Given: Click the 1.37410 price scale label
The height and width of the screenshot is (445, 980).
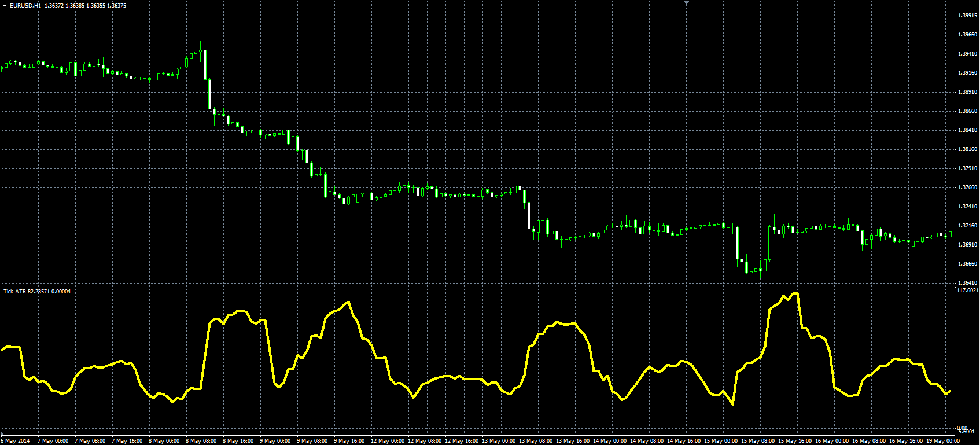Looking at the screenshot, I should [967, 207].
